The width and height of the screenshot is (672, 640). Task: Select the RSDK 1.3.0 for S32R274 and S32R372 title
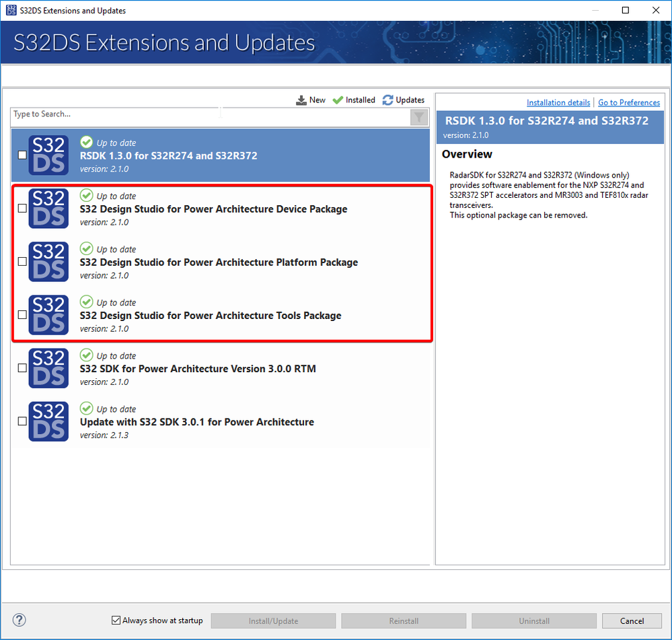[168, 155]
